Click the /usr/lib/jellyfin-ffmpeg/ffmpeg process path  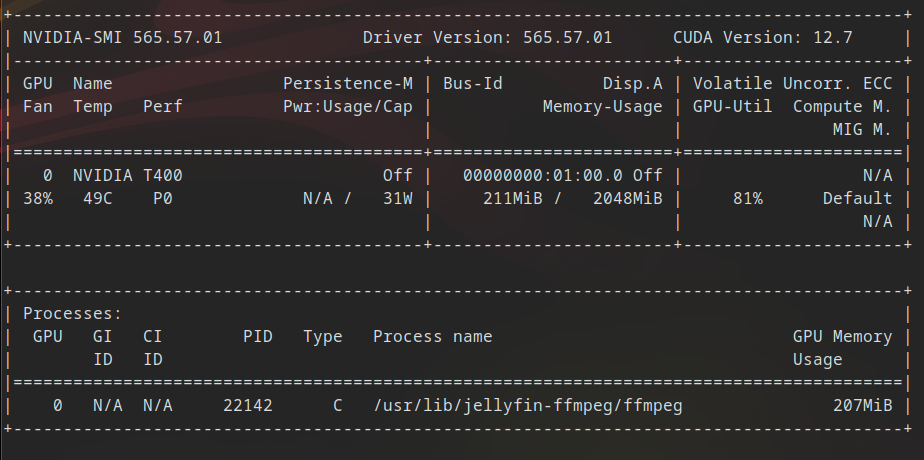[x=528, y=406]
